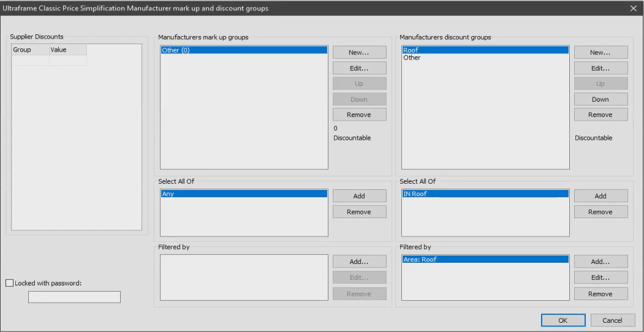644x332 pixels.
Task: Select Area: Roof filter entry
Action: 485,259
